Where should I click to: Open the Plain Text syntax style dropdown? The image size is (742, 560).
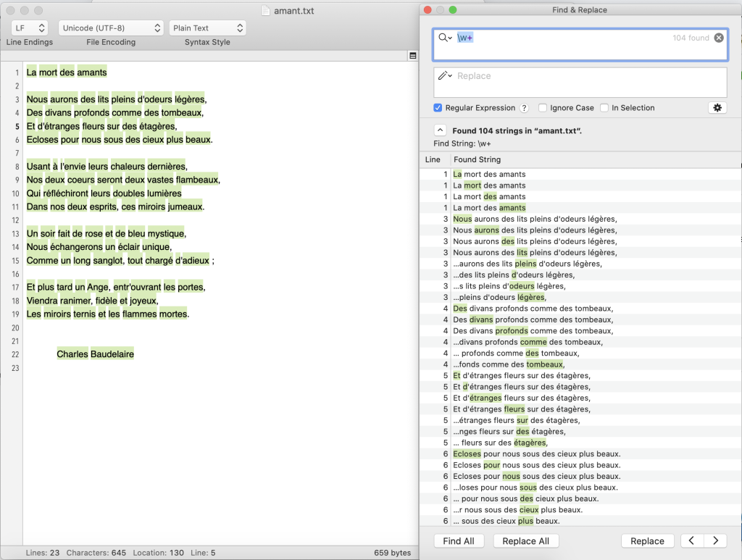coord(207,28)
